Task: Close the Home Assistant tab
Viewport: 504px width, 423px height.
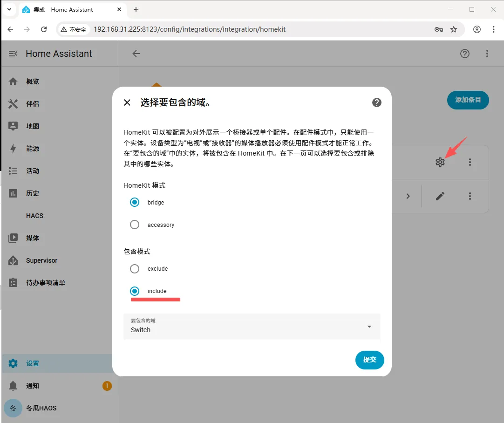Action: point(119,9)
